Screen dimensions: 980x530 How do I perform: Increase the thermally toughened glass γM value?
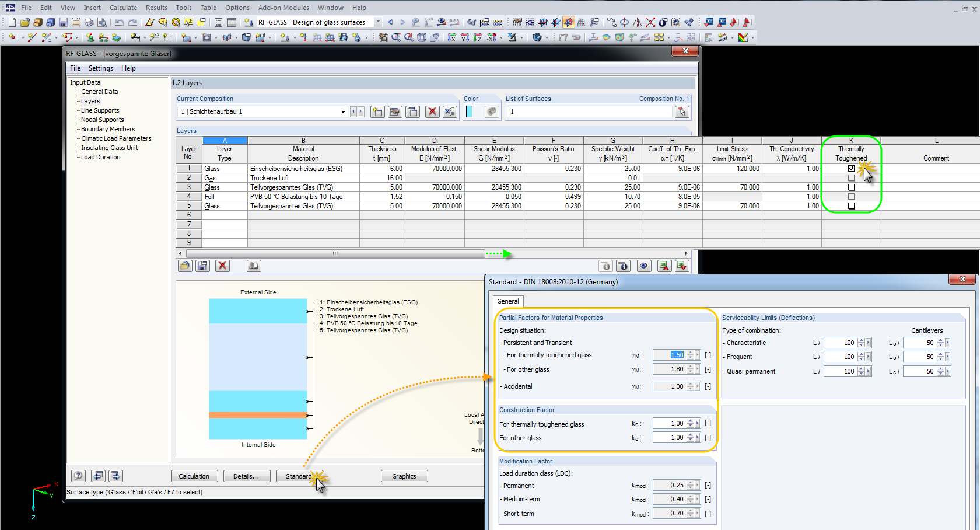click(690, 353)
